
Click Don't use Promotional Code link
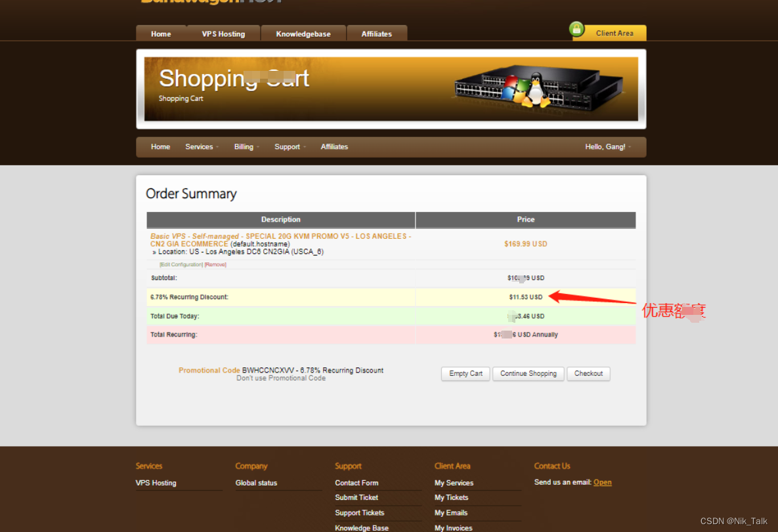pyautogui.click(x=281, y=379)
